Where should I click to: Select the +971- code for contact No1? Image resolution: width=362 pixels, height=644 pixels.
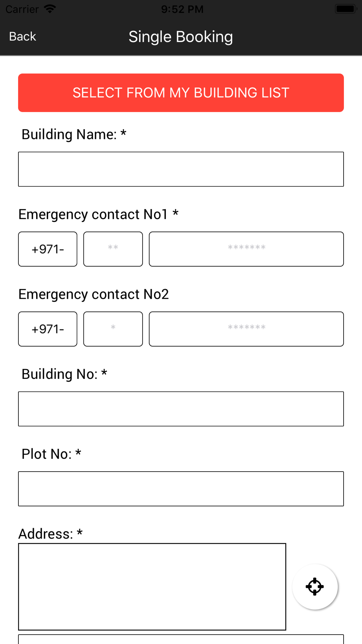[x=48, y=249]
